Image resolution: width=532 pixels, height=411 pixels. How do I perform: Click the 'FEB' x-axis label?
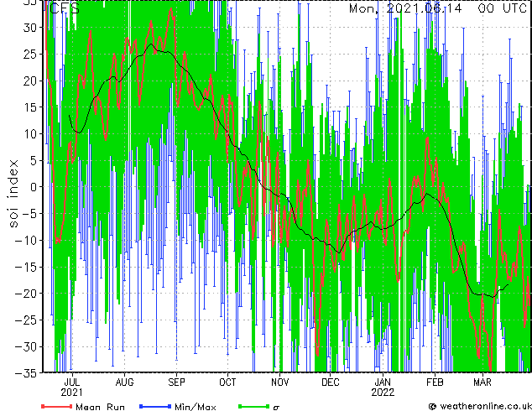(435, 382)
